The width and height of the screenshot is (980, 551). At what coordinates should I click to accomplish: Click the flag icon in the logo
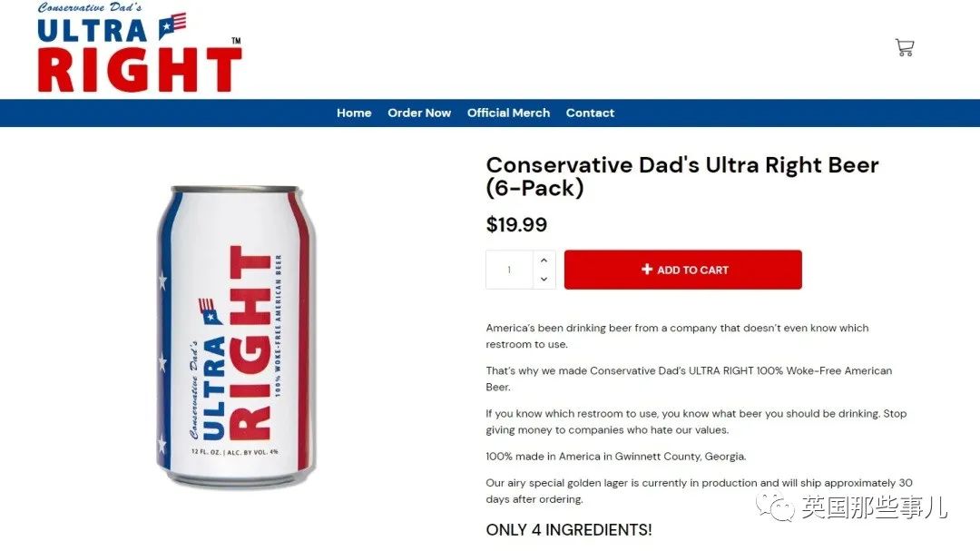point(172,25)
